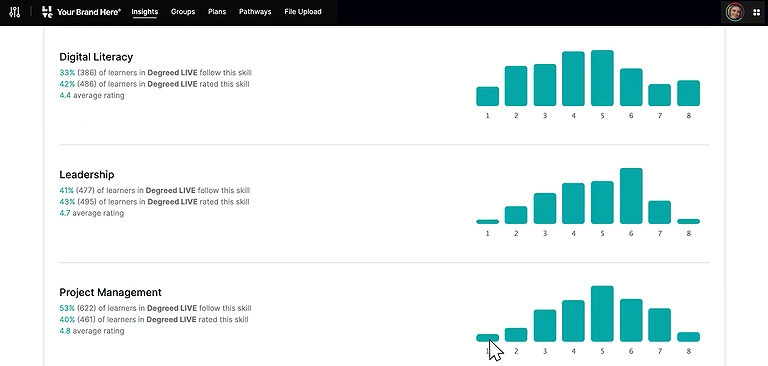This screenshot has height=366, width=768.
Task: Click Digital Literacy rating bar 5
Action: coord(602,78)
